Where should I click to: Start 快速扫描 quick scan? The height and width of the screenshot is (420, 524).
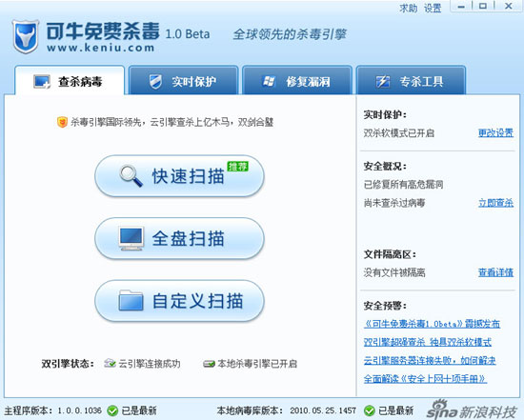[180, 176]
